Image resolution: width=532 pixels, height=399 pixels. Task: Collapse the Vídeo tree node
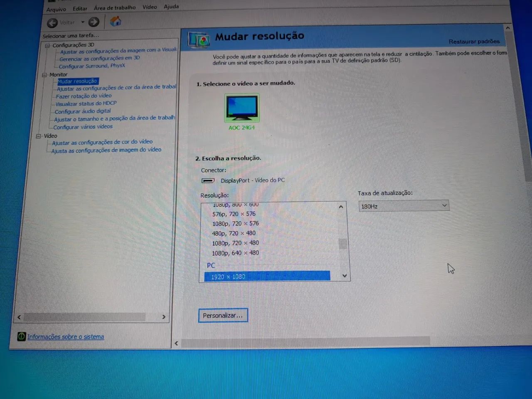point(39,136)
